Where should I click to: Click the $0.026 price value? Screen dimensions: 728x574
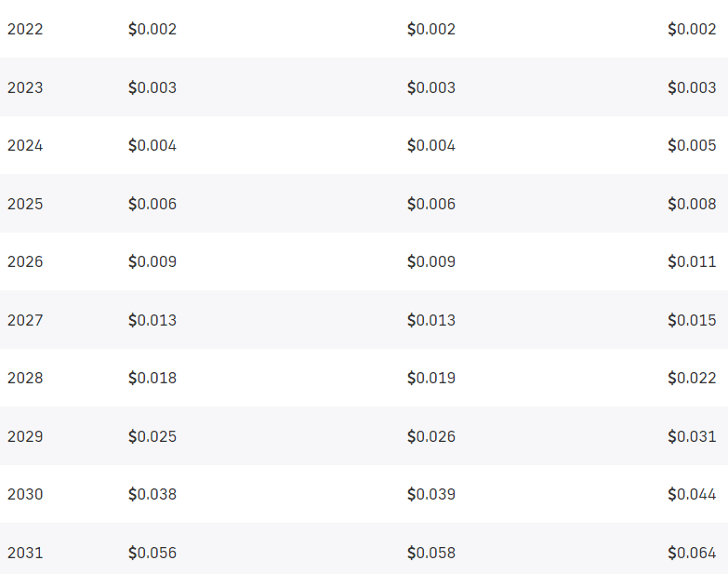431,436
